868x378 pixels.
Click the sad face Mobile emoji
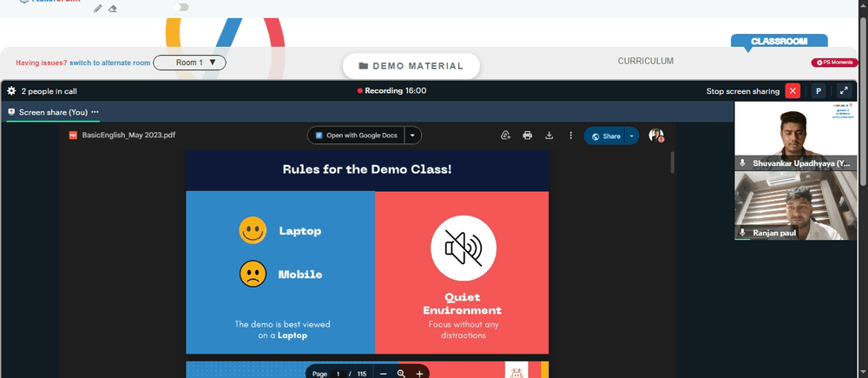(x=253, y=274)
